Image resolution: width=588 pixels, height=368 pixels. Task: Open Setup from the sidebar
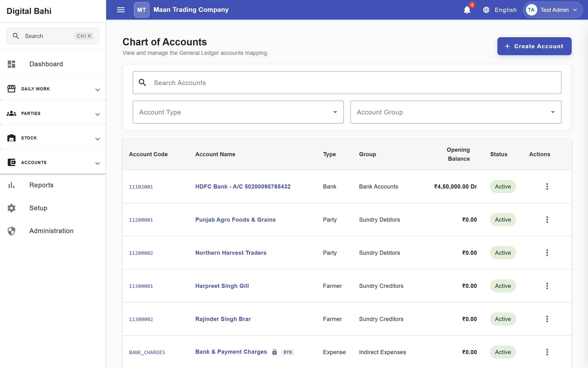click(53, 208)
